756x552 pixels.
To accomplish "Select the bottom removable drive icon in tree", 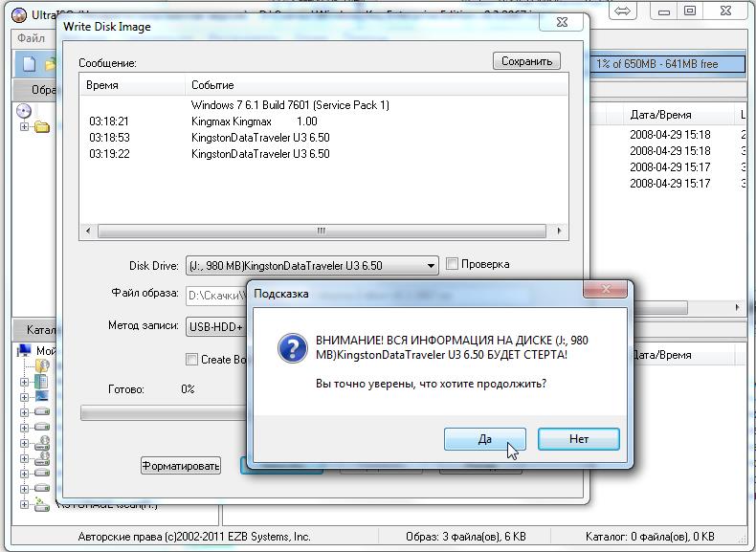I will [x=42, y=503].
